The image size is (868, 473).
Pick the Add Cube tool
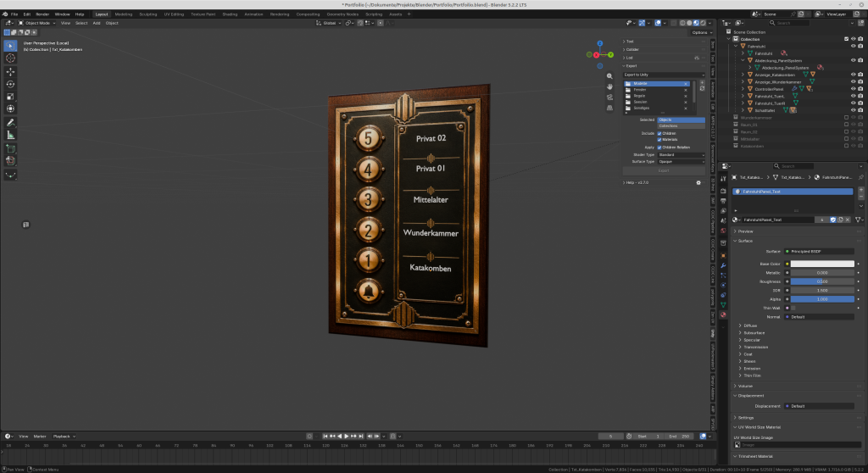[10, 148]
